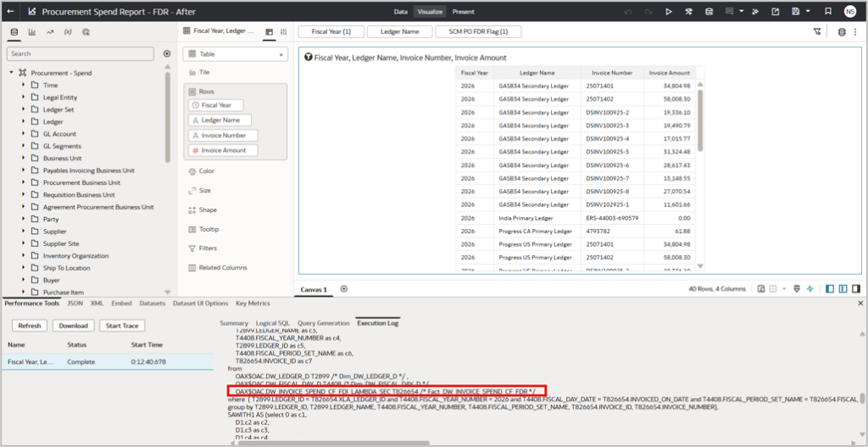Open the Save options dropdown arrow
Viewport: 868px width, 447px height.
808,11
